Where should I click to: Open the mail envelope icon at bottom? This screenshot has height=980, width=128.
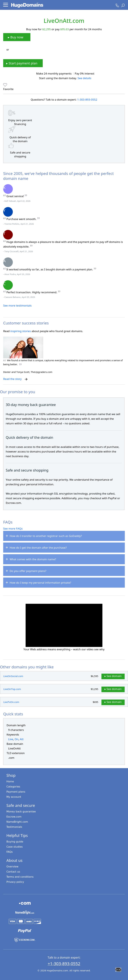click(x=118, y=969)
